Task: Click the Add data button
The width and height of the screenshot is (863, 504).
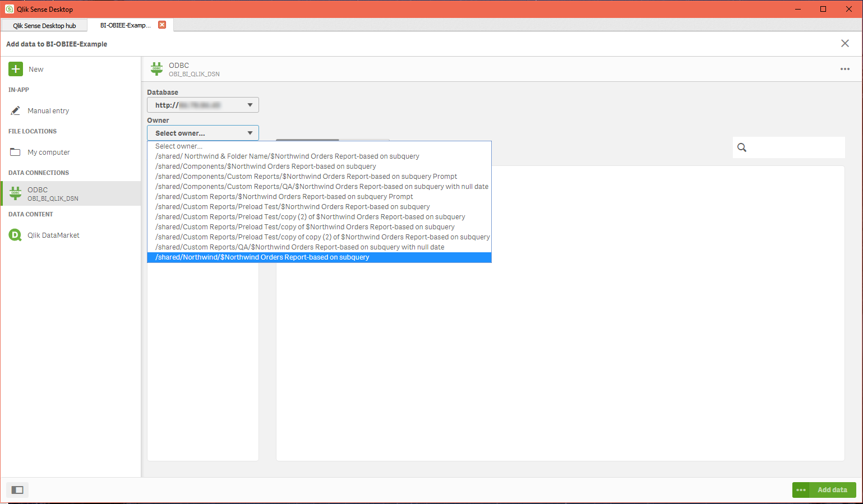Action: 832,490
